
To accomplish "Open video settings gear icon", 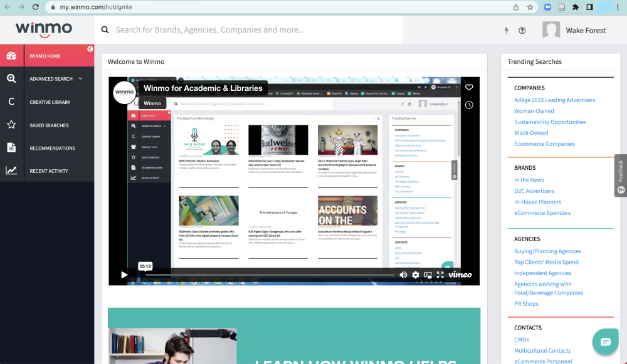I will [x=416, y=274].
